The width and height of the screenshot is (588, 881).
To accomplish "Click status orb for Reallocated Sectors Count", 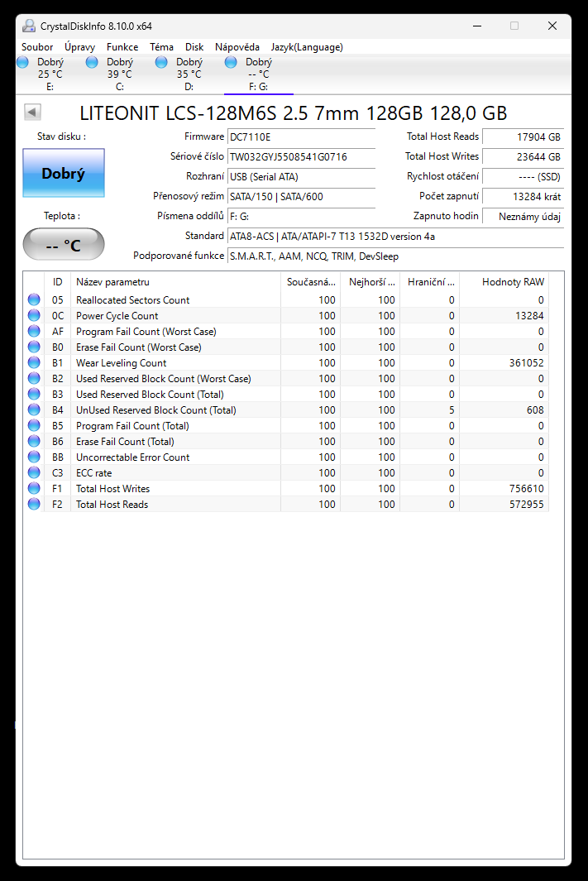I will 34,299.
